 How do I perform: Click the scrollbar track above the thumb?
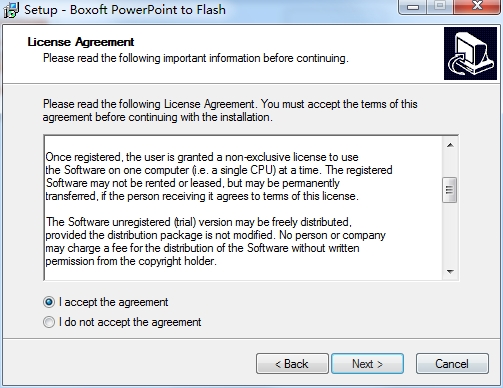click(x=450, y=165)
